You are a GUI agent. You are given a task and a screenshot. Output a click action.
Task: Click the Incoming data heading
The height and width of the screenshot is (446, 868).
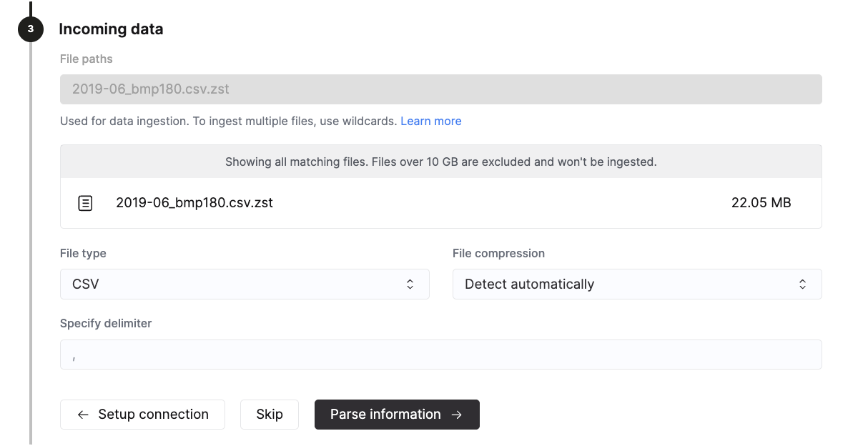point(111,29)
